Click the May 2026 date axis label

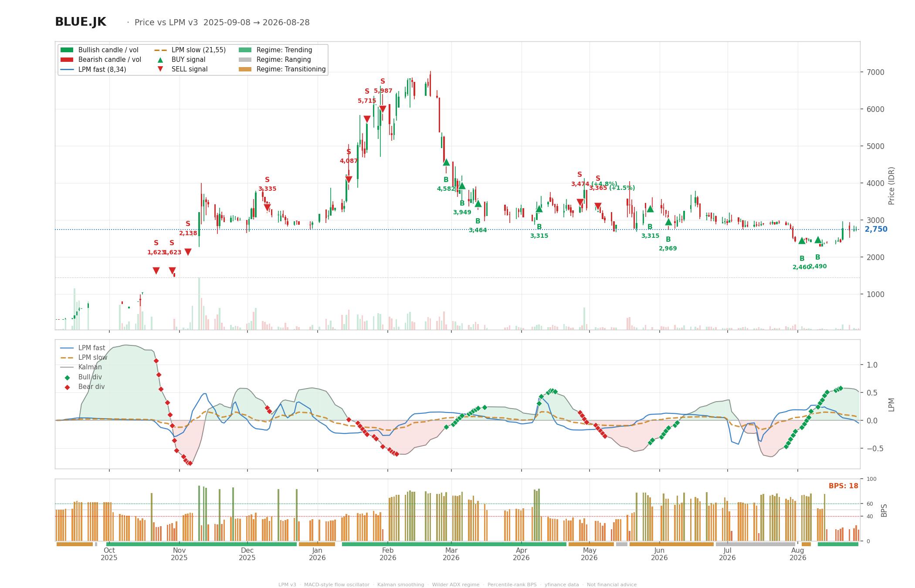(x=589, y=554)
